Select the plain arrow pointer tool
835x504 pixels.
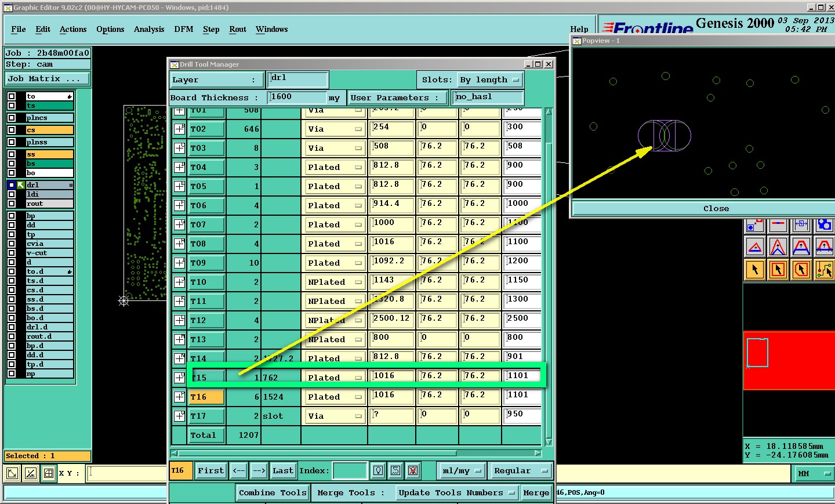(x=754, y=270)
